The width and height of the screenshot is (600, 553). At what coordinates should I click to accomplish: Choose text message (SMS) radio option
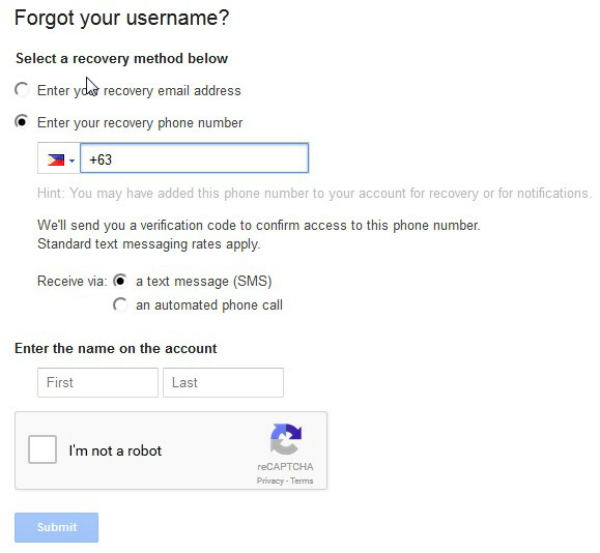point(120,281)
